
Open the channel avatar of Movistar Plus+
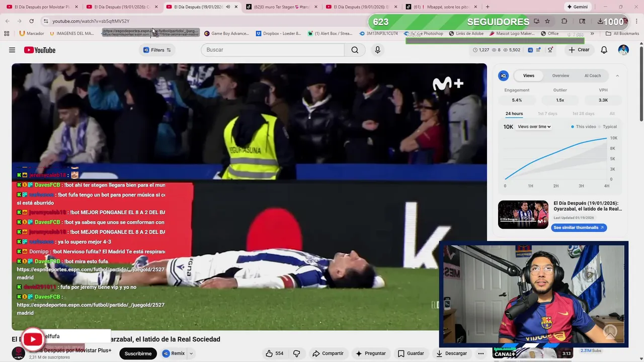coord(18,353)
